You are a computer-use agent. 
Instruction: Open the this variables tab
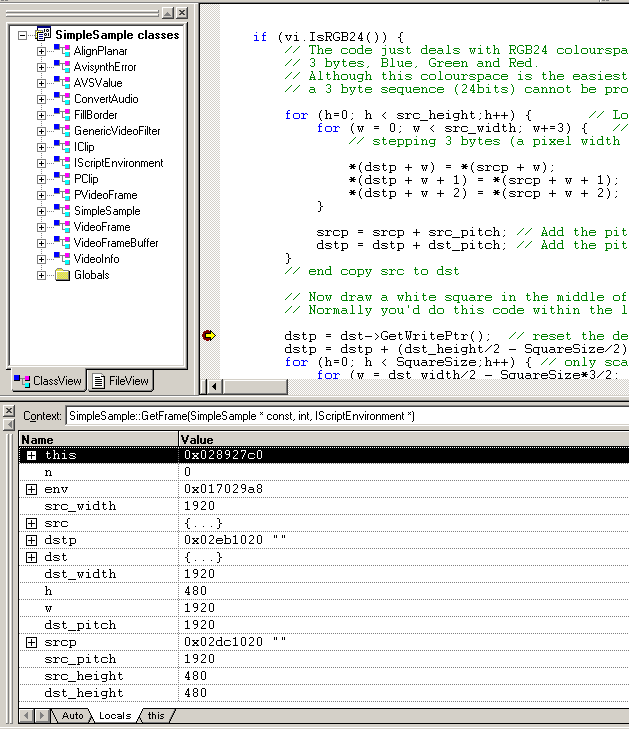(x=156, y=716)
